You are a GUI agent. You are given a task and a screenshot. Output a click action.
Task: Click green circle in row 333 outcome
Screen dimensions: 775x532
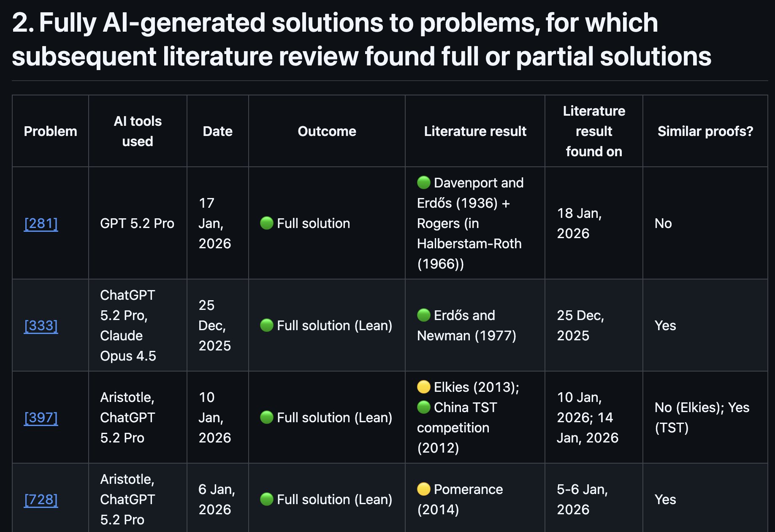pyautogui.click(x=267, y=325)
